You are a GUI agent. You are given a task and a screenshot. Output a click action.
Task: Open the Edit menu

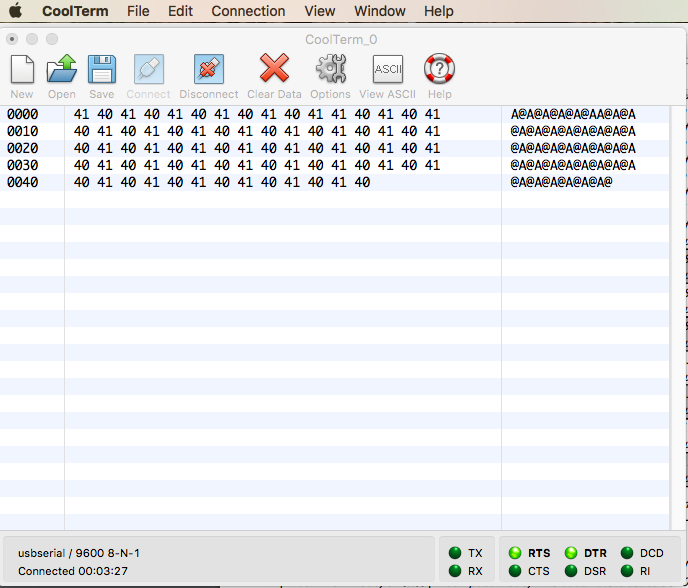180,11
